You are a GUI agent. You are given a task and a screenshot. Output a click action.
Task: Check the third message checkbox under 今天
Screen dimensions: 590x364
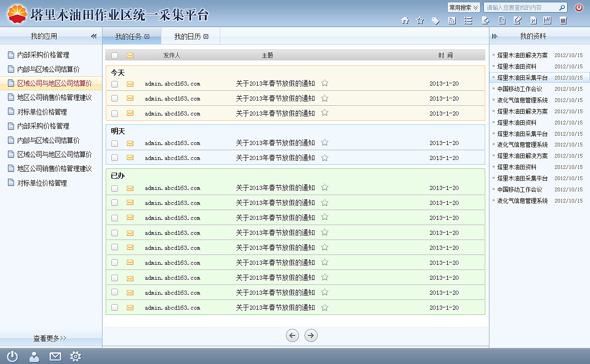point(115,113)
